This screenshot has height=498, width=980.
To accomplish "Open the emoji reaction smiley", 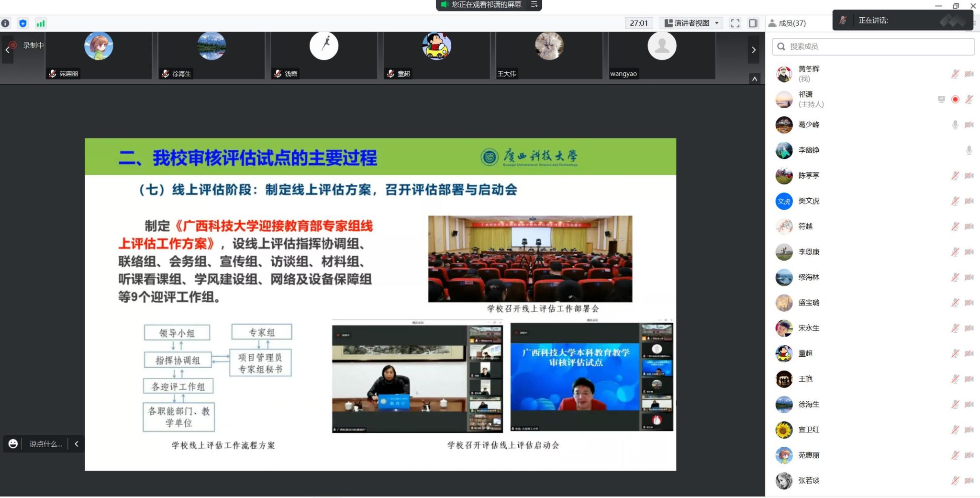I will [x=13, y=444].
